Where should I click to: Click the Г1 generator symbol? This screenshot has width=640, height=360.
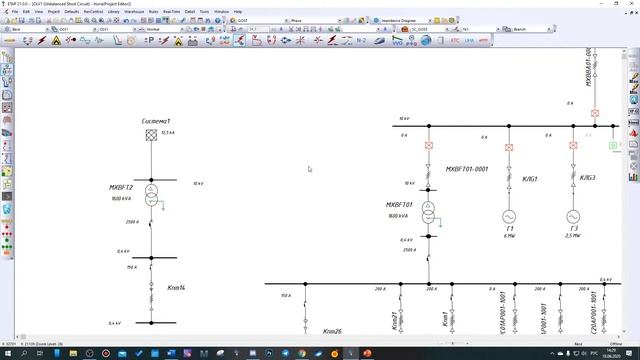(509, 217)
